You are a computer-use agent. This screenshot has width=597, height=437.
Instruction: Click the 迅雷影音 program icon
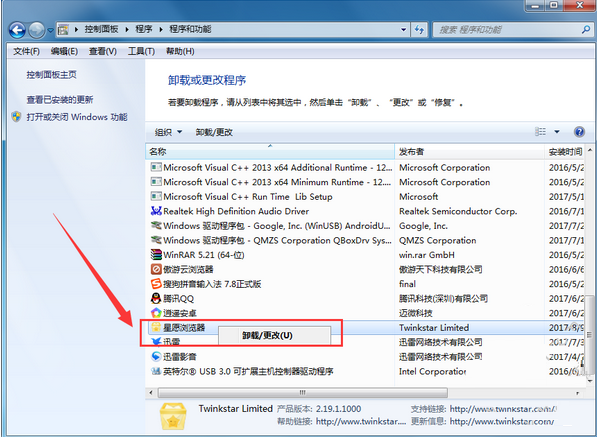pyautogui.click(x=156, y=357)
